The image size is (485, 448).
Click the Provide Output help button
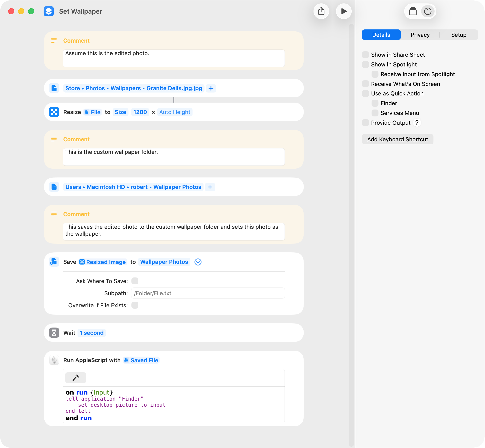click(x=417, y=123)
